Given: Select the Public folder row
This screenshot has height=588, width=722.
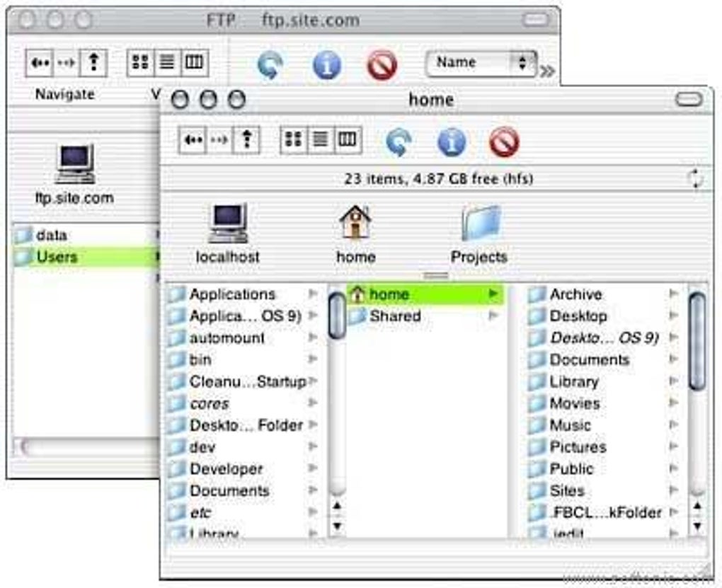Looking at the screenshot, I should pos(604,468).
